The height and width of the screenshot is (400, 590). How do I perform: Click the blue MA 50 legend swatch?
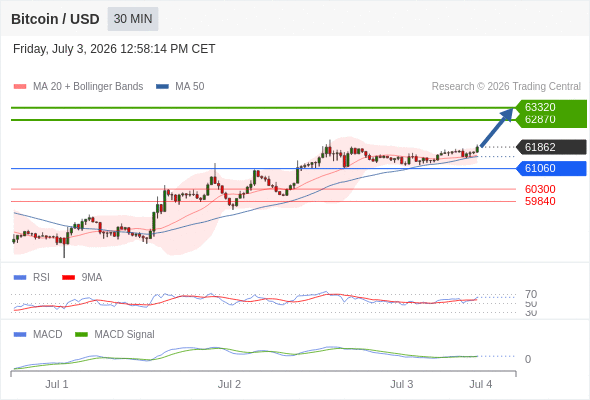pos(162,87)
